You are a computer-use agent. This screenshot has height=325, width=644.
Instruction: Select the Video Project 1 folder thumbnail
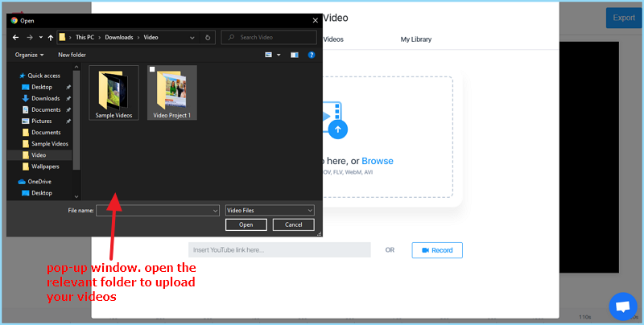pos(172,93)
